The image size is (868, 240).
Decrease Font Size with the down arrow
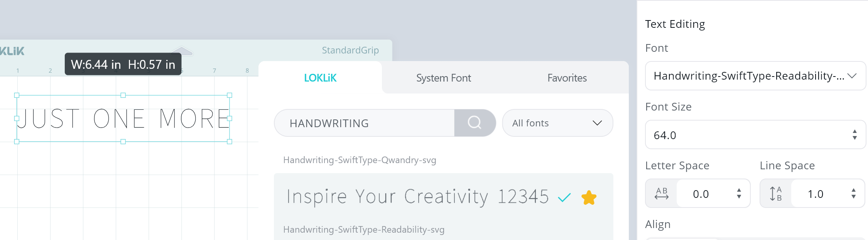point(854,138)
